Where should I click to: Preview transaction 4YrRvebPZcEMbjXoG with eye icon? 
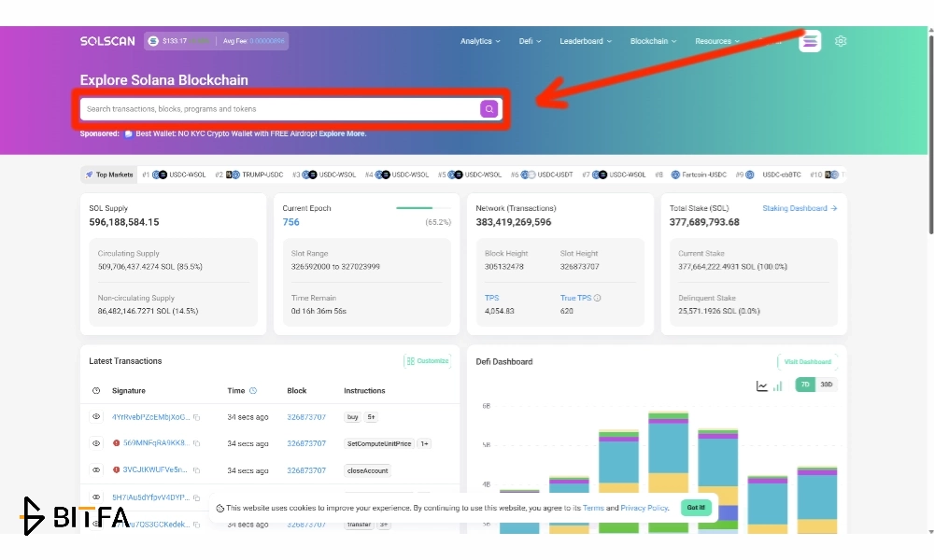pos(96,416)
